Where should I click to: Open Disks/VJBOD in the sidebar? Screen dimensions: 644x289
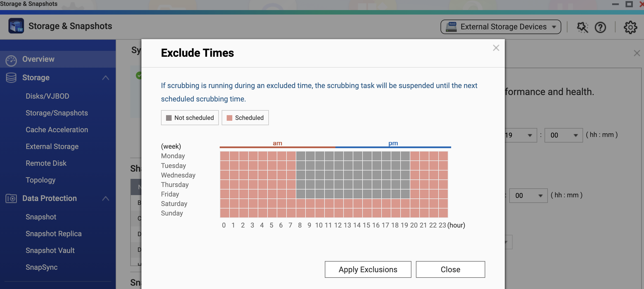(x=47, y=96)
